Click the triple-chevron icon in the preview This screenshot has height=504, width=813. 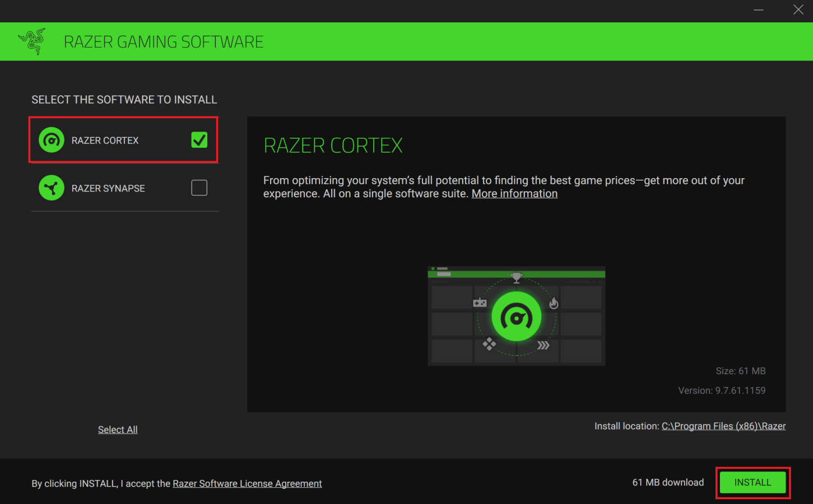(542, 346)
